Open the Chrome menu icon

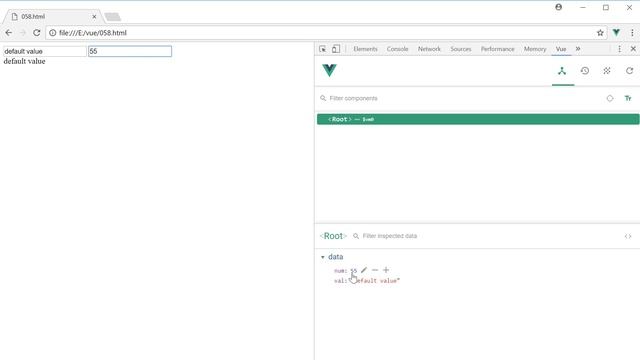click(x=632, y=33)
